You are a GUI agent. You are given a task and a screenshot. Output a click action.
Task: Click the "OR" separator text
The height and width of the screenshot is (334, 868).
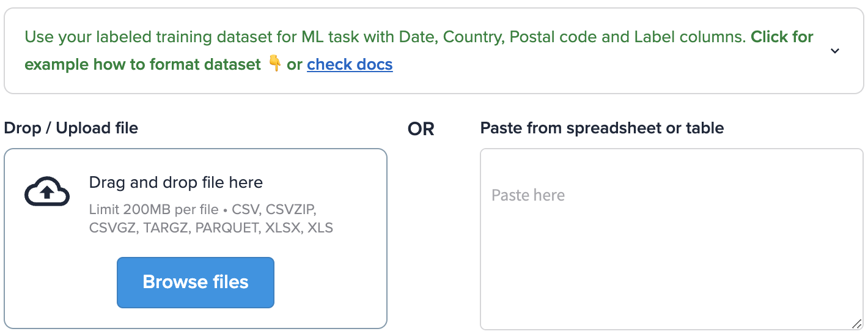[x=421, y=129]
